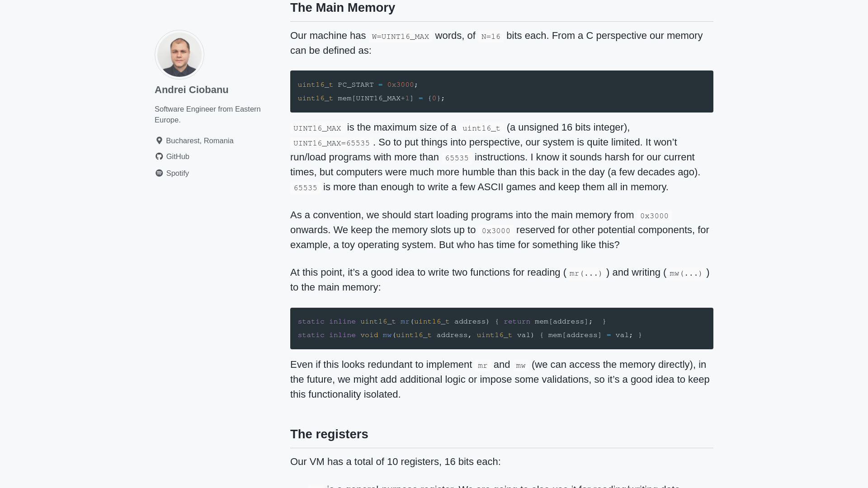Viewport: 868px width, 488px height.
Task: Click 'The registers' heading
Action: (x=329, y=434)
